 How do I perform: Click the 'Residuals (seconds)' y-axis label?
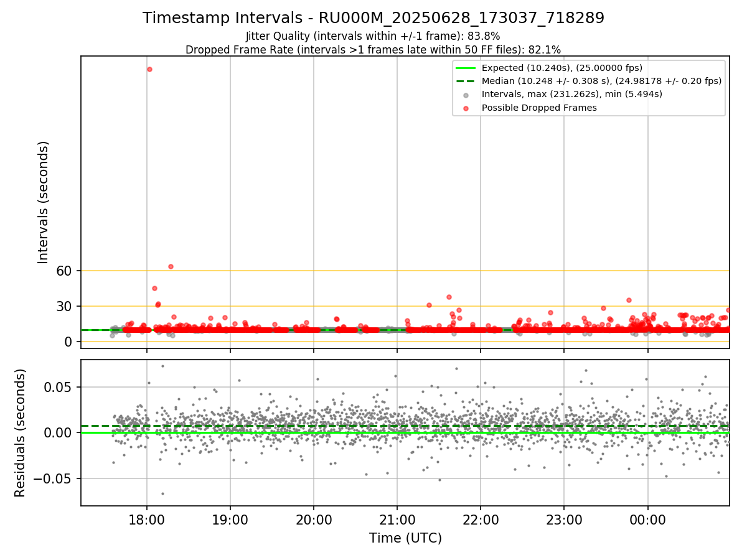(21, 433)
